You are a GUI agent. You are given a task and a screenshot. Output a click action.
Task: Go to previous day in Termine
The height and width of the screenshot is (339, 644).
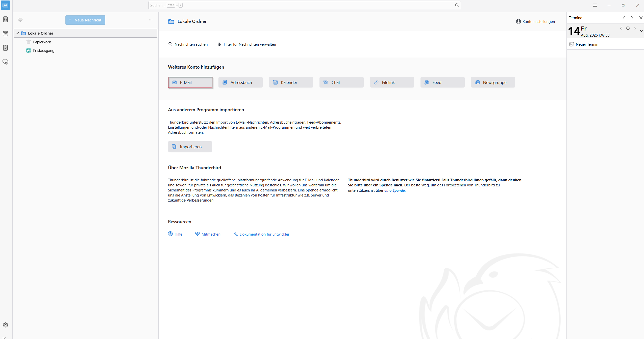621,28
